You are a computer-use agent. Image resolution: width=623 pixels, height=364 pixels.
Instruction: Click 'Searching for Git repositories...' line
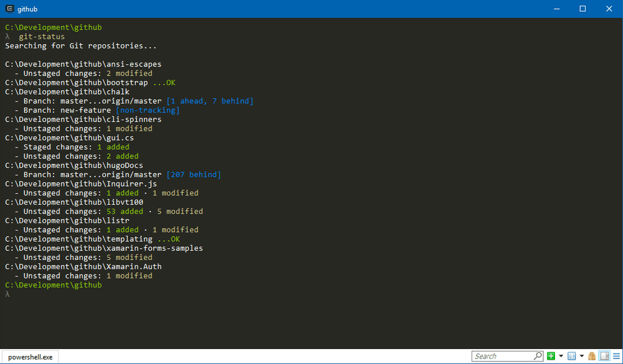pyautogui.click(x=81, y=45)
